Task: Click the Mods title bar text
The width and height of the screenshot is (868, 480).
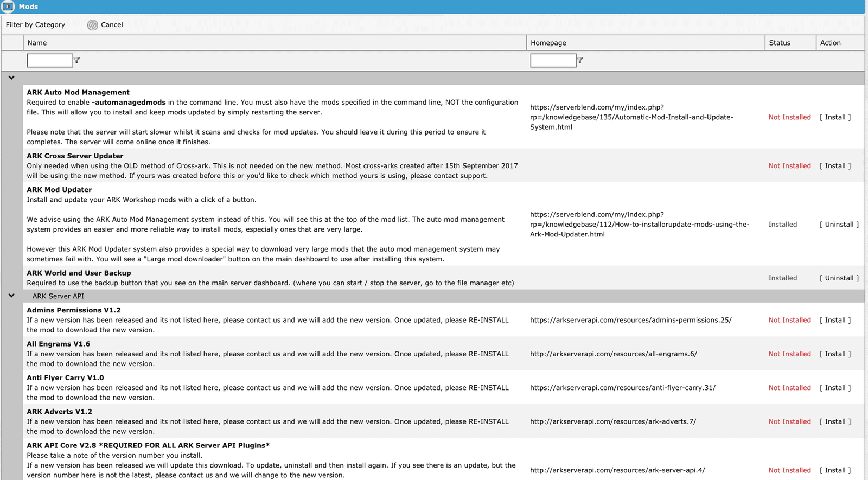Action: pyautogui.click(x=28, y=7)
